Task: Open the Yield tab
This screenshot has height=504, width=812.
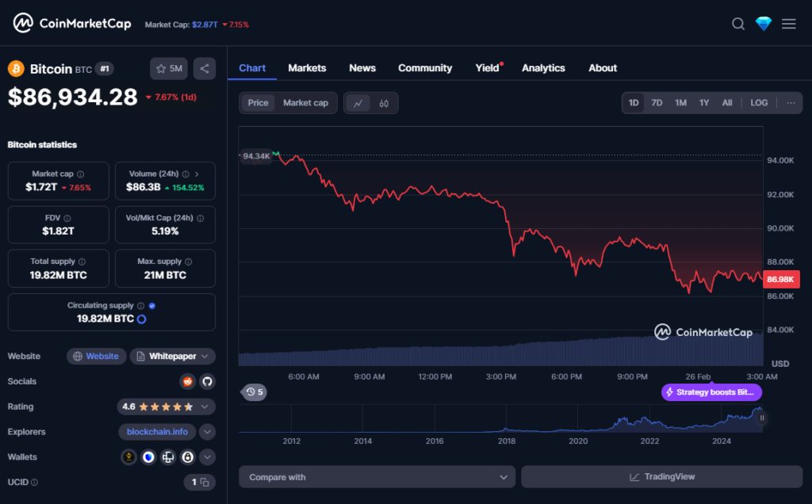Action: pos(488,68)
